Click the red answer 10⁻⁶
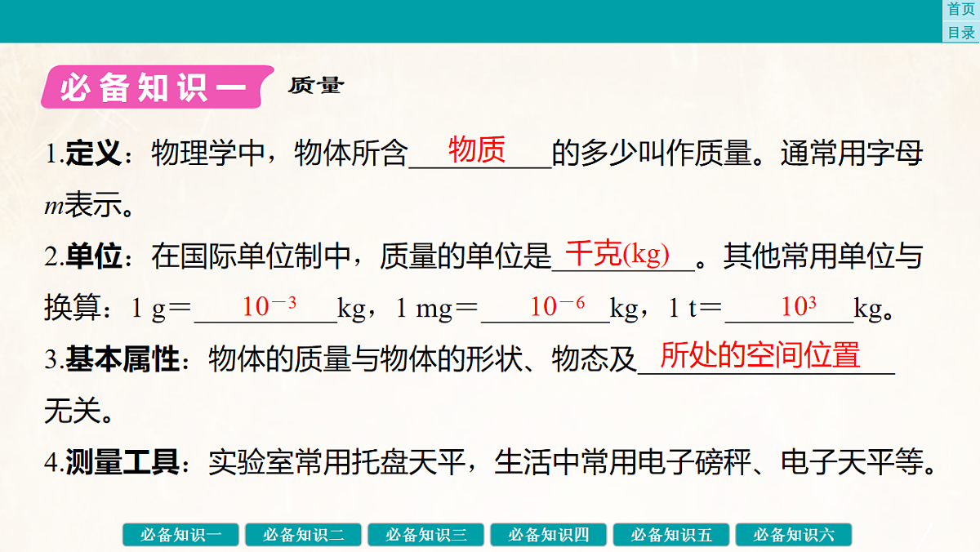The image size is (980, 552). pyautogui.click(x=558, y=306)
